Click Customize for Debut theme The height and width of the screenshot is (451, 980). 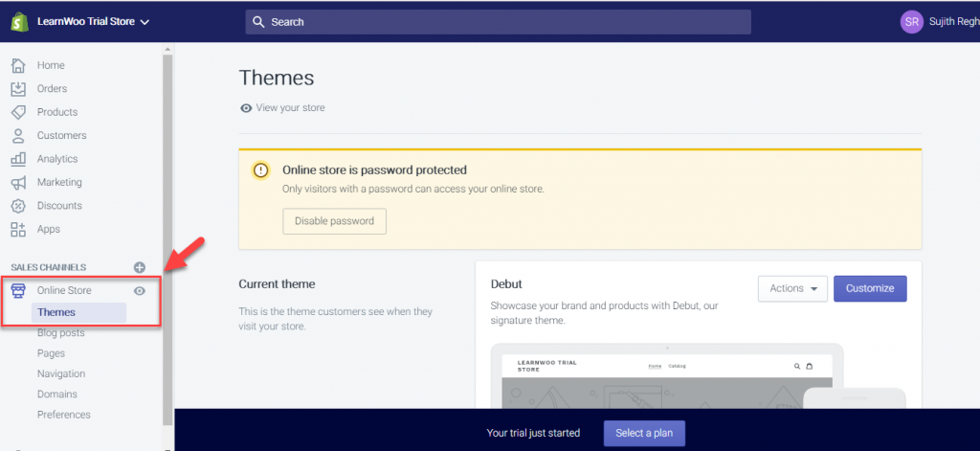tap(870, 288)
